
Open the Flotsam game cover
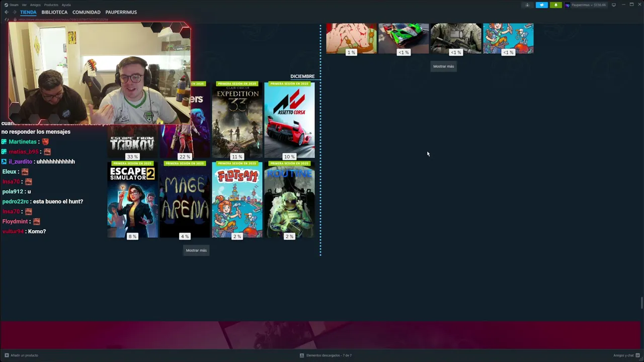pos(237,200)
